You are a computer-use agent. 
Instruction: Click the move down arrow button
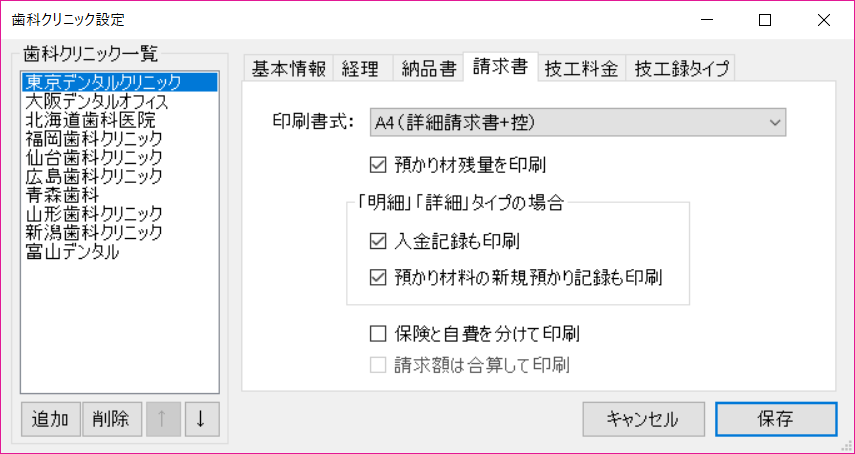[201, 419]
